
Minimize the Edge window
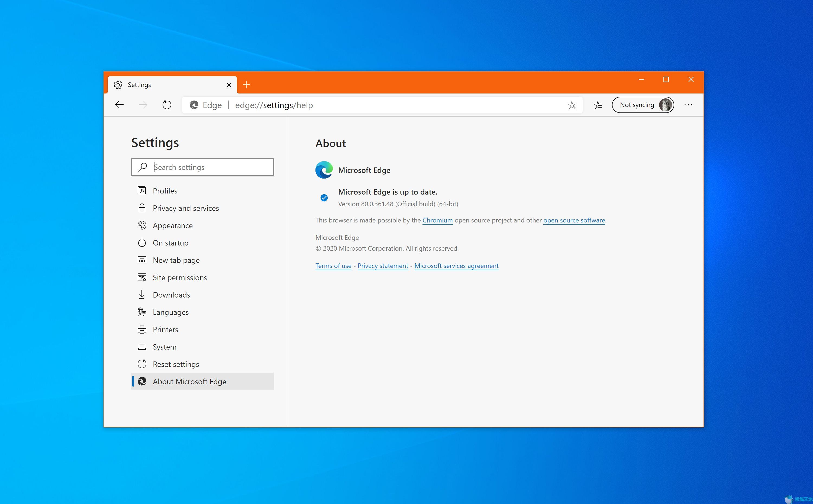(641, 79)
